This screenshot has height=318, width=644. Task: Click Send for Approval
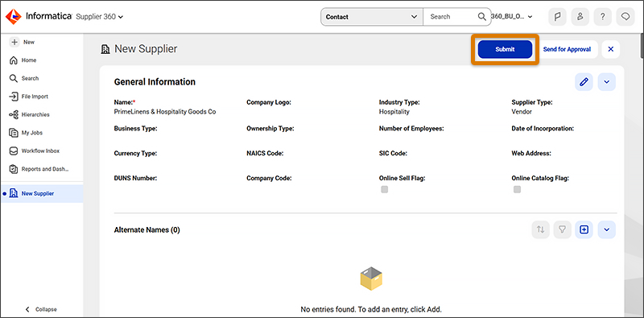[567, 49]
